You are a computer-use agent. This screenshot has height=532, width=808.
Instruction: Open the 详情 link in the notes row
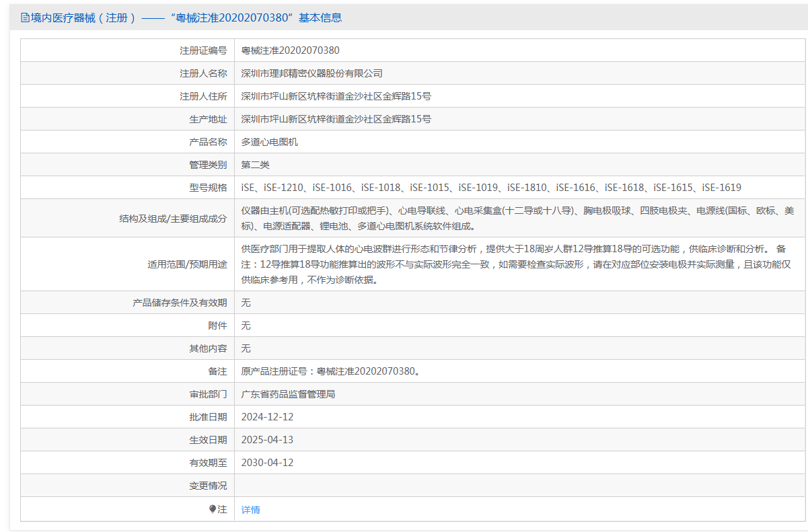250,510
